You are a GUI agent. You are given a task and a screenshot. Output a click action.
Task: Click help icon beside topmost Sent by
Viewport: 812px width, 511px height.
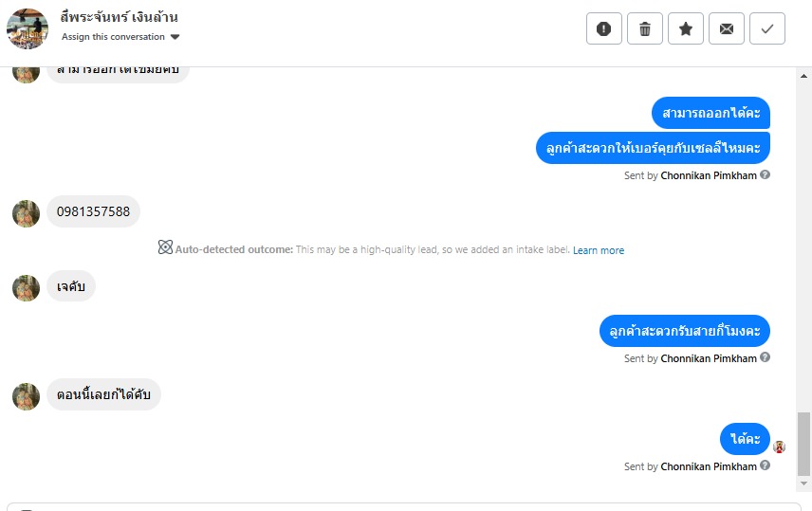766,174
